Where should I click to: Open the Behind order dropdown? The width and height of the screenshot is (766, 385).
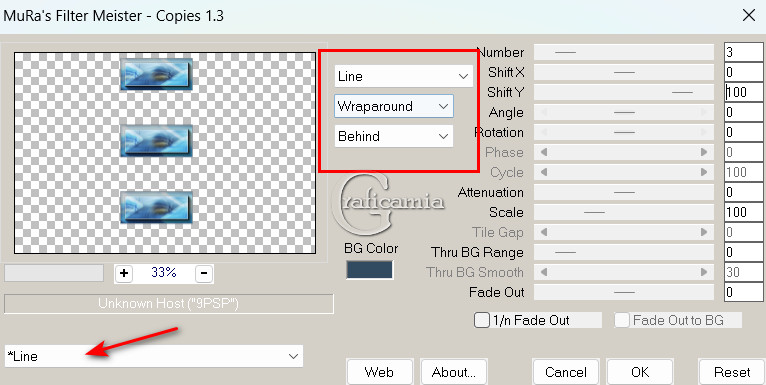[x=394, y=136]
